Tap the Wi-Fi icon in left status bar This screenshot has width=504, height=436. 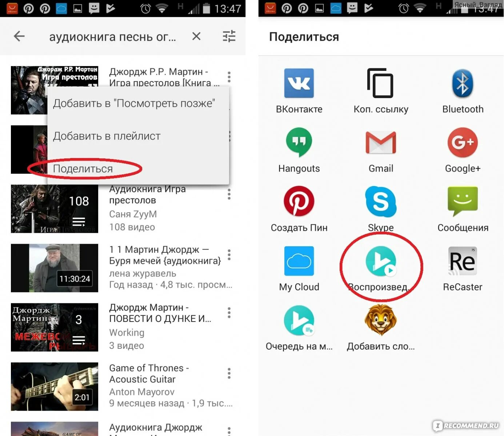[162, 8]
